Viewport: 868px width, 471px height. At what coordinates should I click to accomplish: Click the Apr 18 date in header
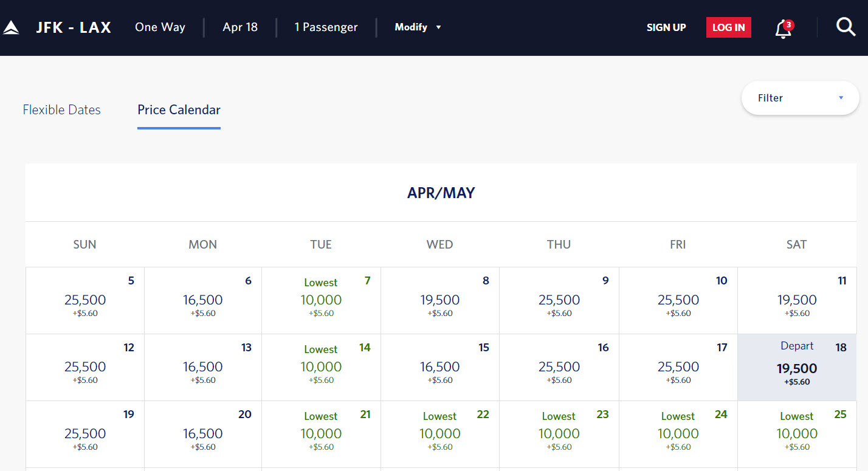point(240,27)
